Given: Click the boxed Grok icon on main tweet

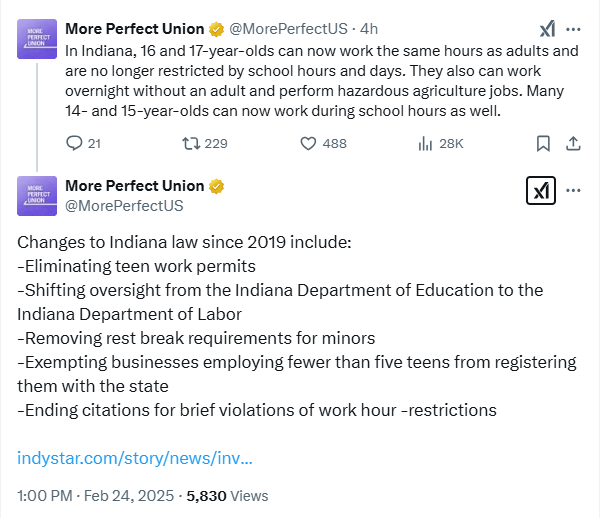Looking at the screenshot, I should click(541, 191).
